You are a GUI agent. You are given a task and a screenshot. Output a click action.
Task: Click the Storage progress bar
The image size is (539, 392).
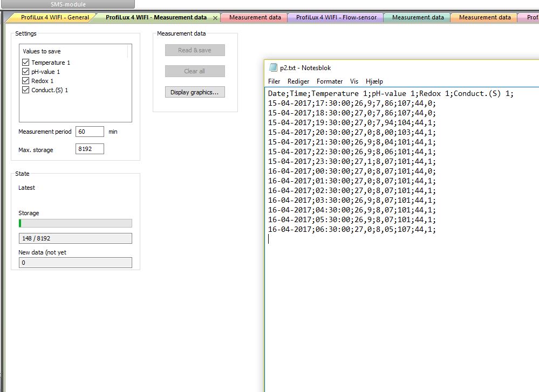click(75, 223)
